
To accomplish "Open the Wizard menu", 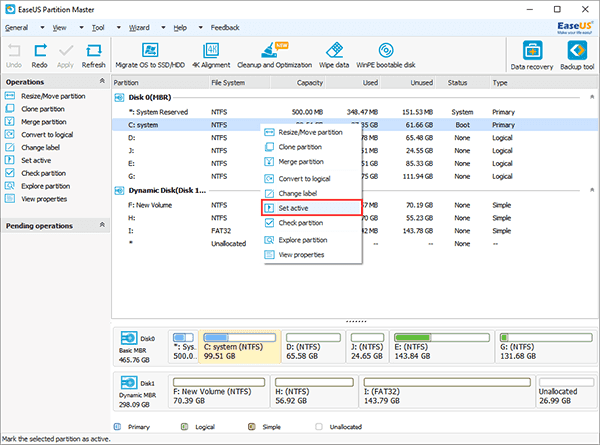I will 139,28.
